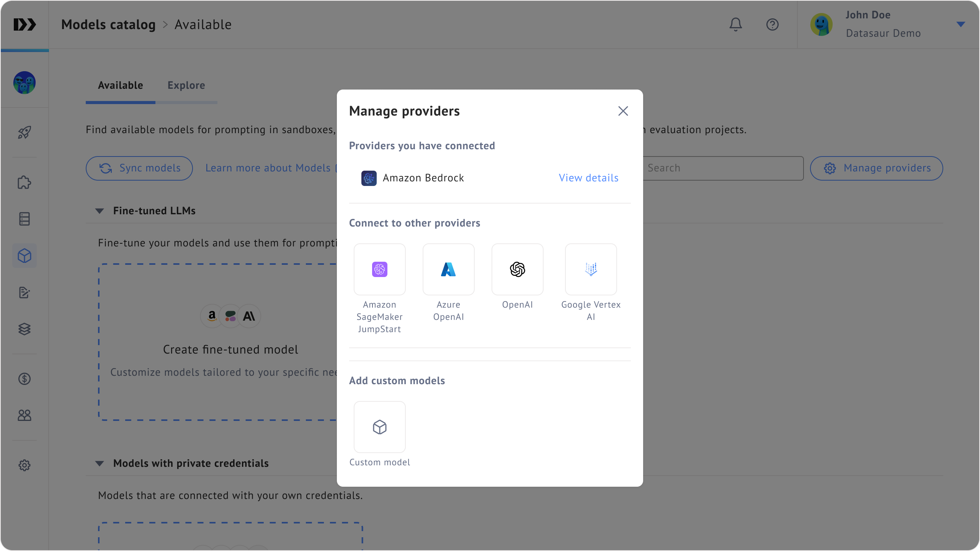Open the team members sidebar icon
980x551 pixels.
[24, 415]
